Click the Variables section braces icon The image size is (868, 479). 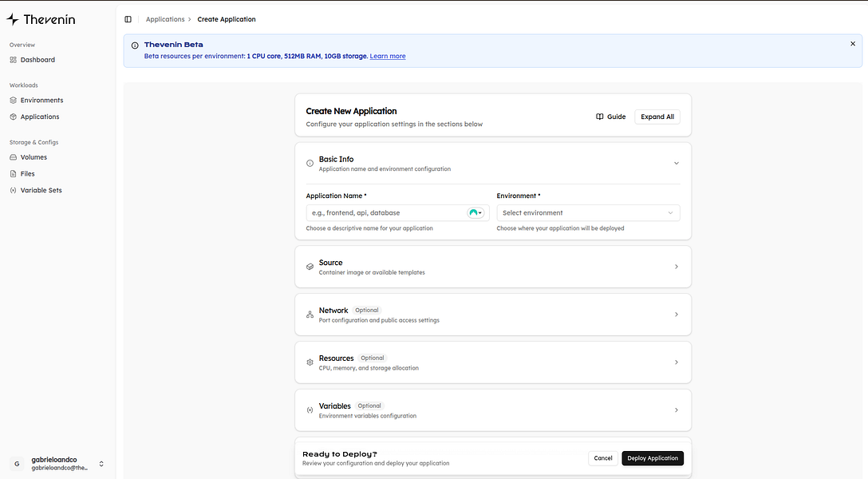click(x=310, y=410)
